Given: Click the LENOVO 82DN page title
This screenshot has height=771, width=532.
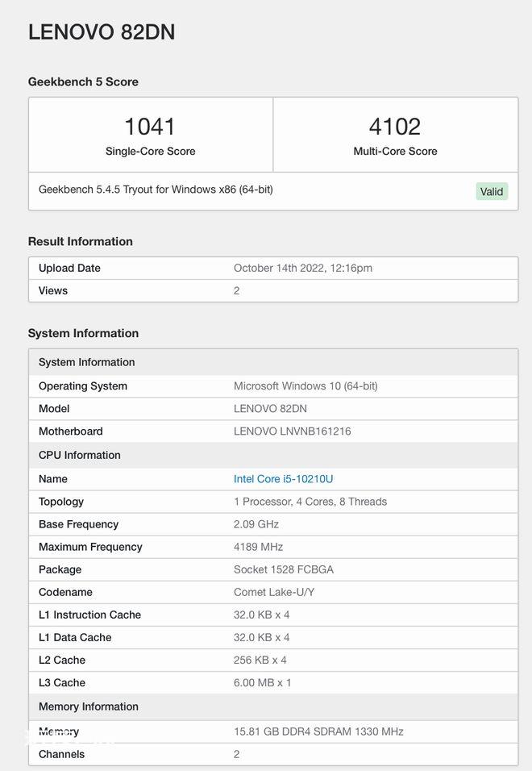Looking at the screenshot, I should click(102, 32).
